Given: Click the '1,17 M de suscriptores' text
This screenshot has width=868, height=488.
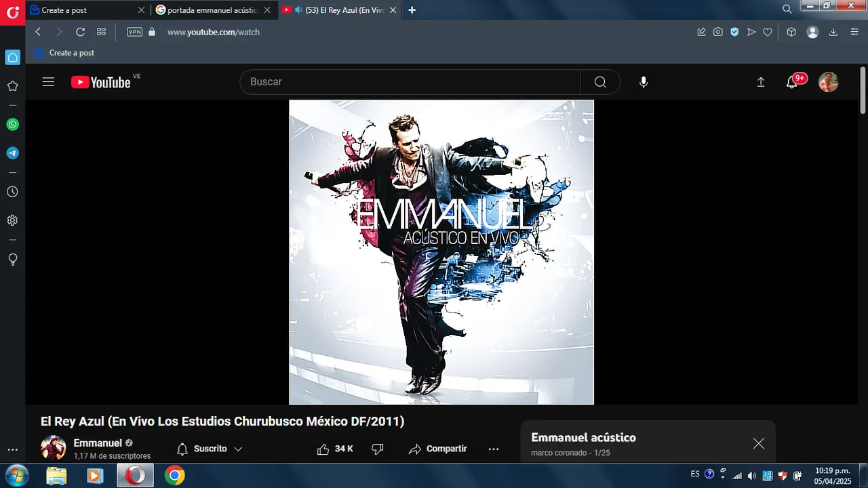Looking at the screenshot, I should pos(112,456).
